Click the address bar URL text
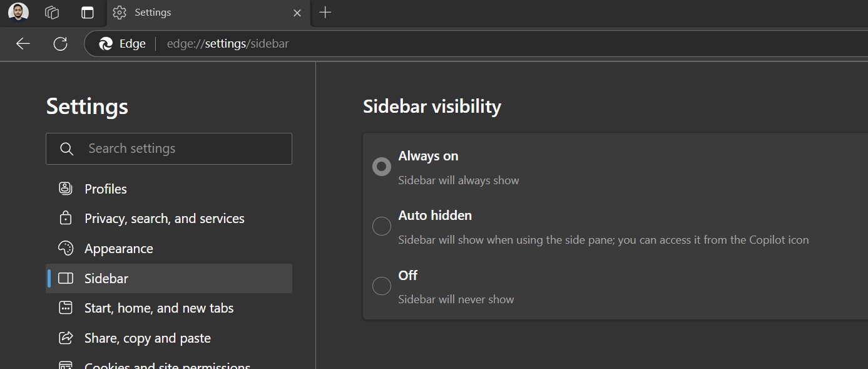 (x=228, y=44)
